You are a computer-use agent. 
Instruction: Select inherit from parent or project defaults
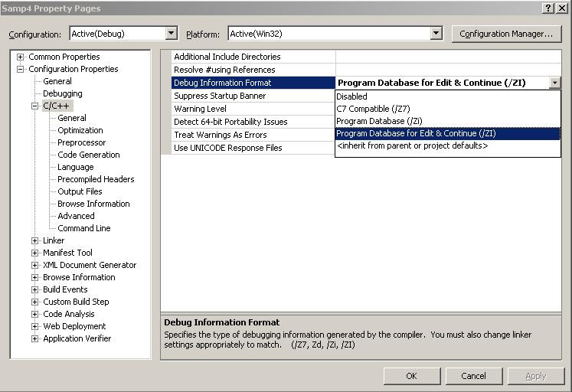pyautogui.click(x=412, y=145)
